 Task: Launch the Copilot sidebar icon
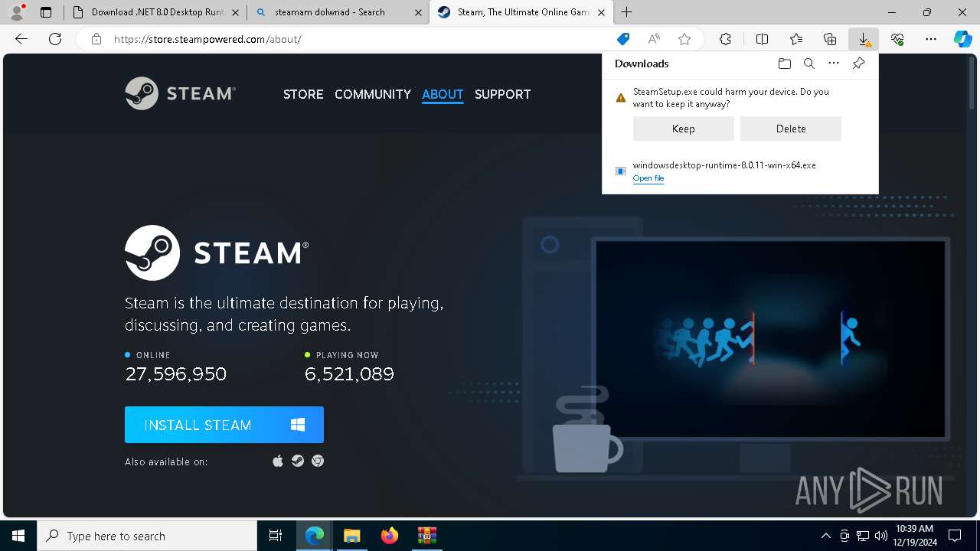pyautogui.click(x=963, y=39)
